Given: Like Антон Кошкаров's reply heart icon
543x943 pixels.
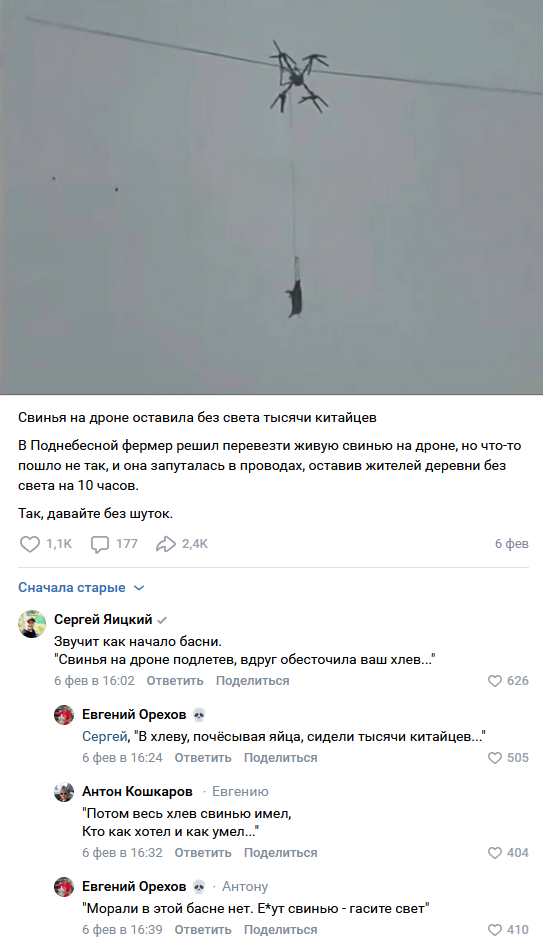Looking at the screenshot, I should 494,853.
